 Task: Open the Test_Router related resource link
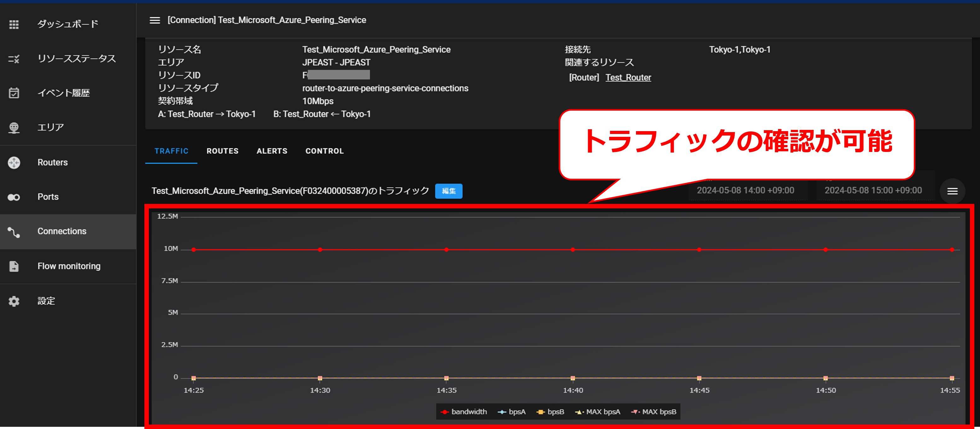[628, 78]
